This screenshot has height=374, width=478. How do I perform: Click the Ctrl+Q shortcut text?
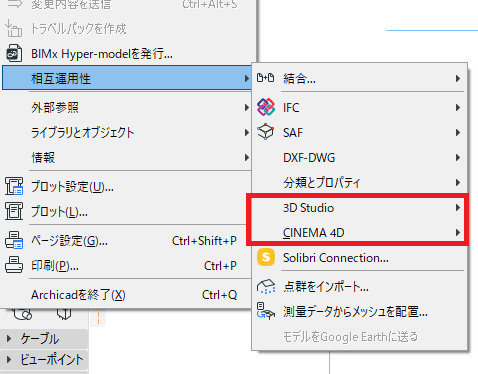pos(219,295)
